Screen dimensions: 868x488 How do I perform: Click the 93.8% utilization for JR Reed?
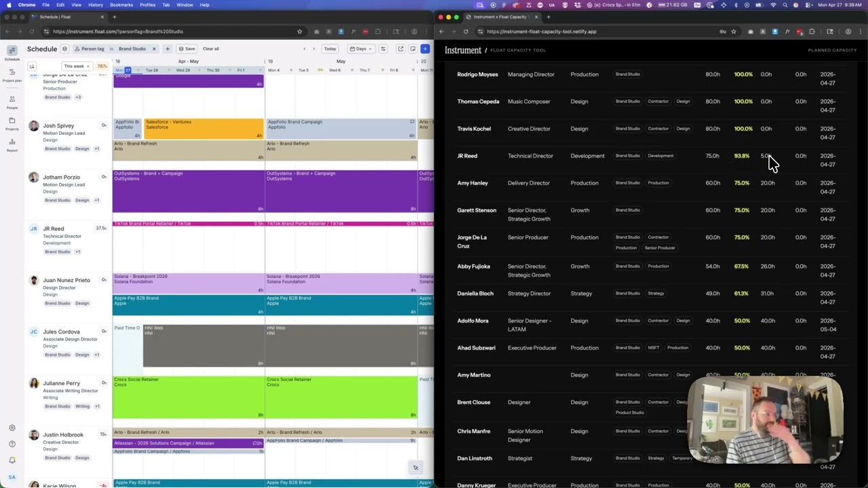(x=742, y=156)
